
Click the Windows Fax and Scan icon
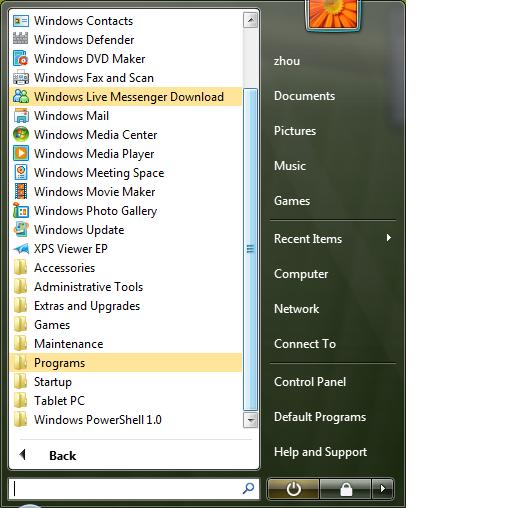[x=21, y=78]
